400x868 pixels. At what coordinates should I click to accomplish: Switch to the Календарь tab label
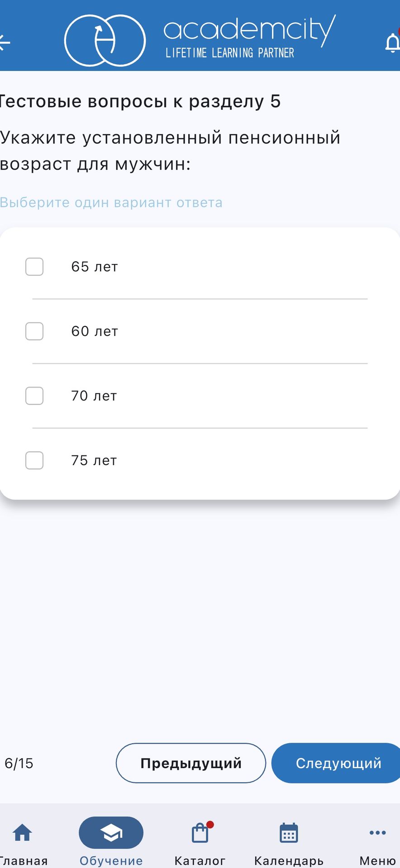pyautogui.click(x=289, y=861)
